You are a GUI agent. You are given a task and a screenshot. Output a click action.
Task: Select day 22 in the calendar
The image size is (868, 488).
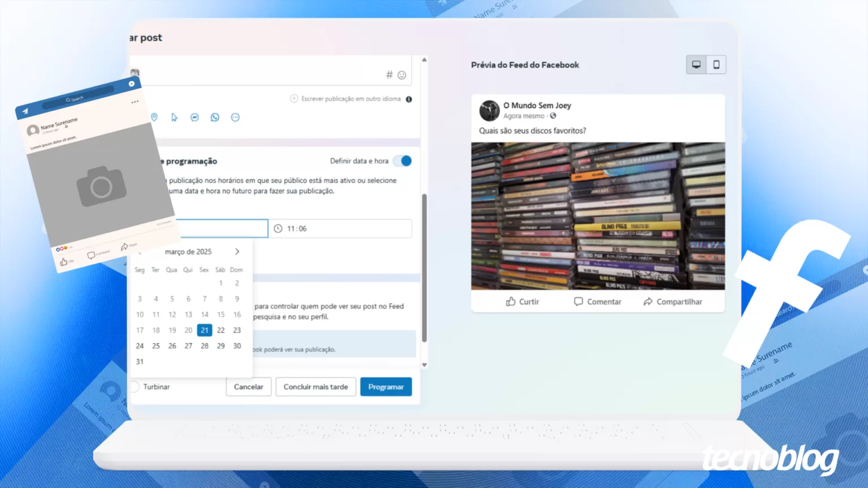click(x=221, y=330)
